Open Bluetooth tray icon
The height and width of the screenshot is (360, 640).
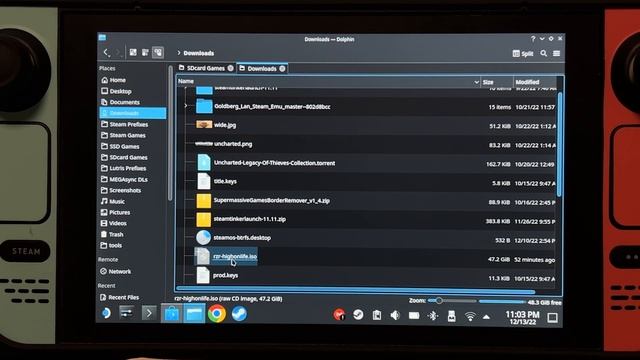(x=433, y=316)
